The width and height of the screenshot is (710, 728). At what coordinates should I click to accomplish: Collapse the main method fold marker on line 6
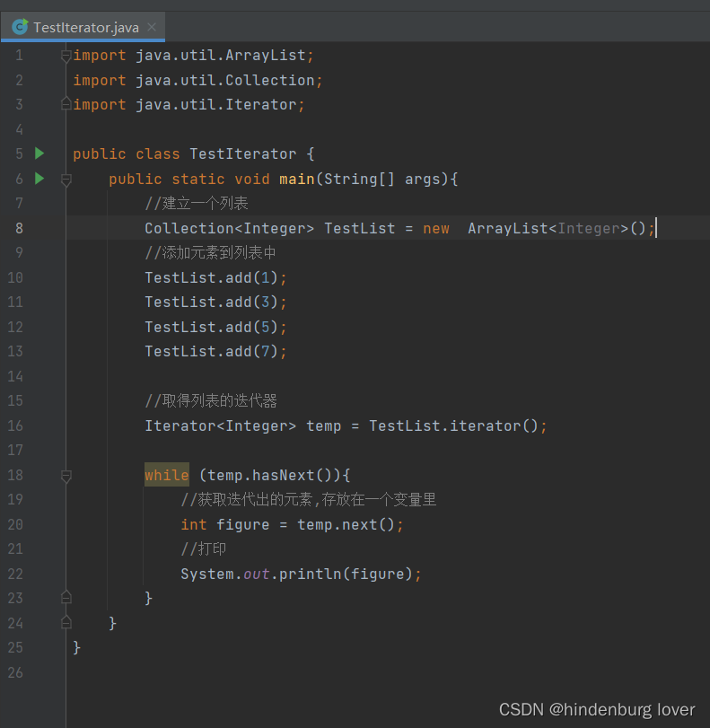click(66, 180)
